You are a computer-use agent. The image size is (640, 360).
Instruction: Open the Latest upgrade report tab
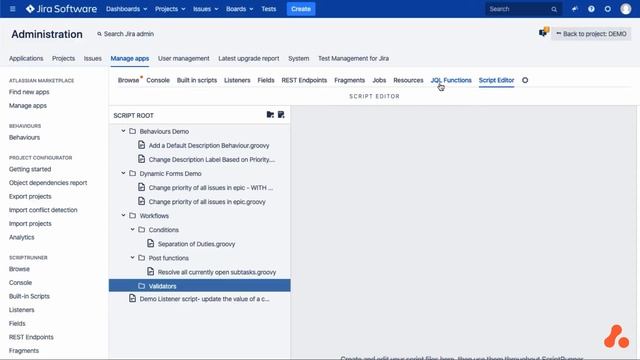[249, 58]
